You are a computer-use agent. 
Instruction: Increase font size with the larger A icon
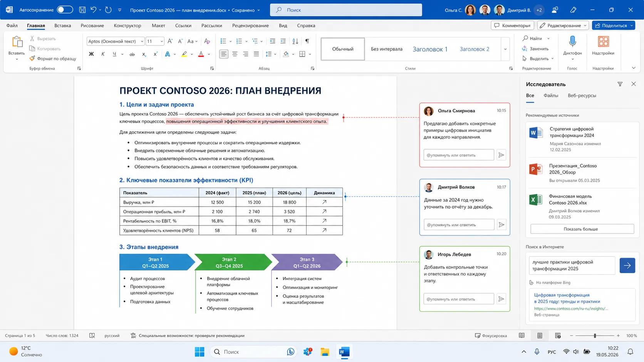pyautogui.click(x=170, y=41)
